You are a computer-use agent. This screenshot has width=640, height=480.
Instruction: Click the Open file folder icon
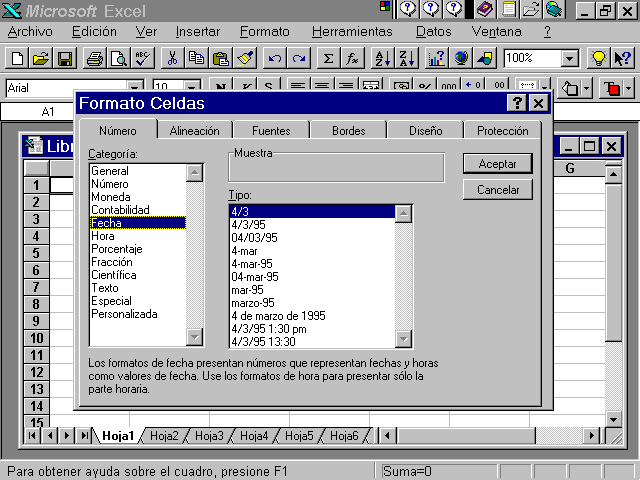tap(41, 58)
